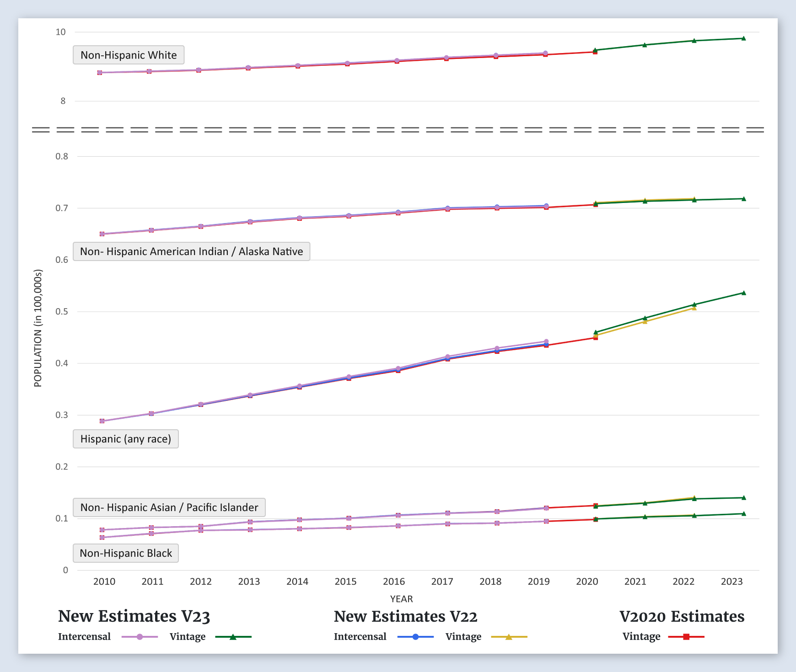Click the Non-Hispanic Black label box

pos(126,553)
